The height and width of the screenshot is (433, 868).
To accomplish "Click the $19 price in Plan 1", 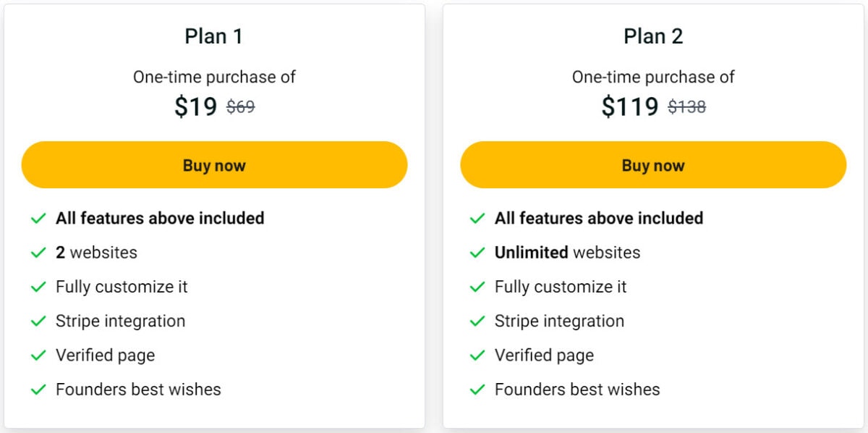I will pos(194,106).
